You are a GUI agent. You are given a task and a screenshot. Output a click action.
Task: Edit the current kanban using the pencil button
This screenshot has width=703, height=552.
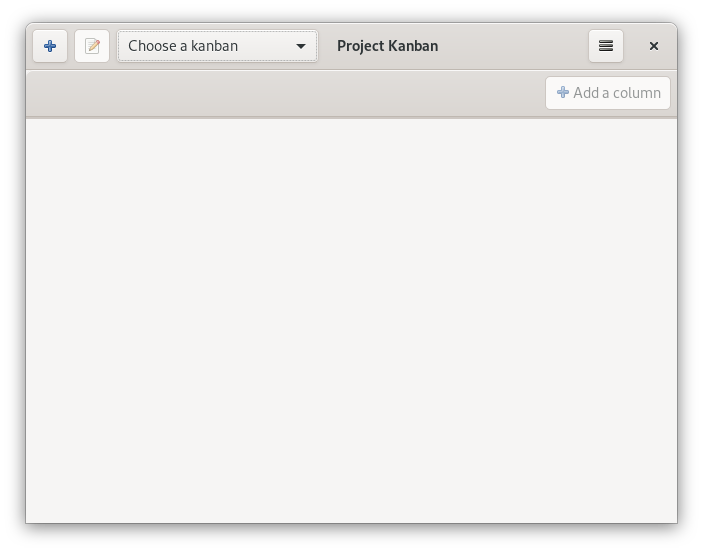[92, 46]
